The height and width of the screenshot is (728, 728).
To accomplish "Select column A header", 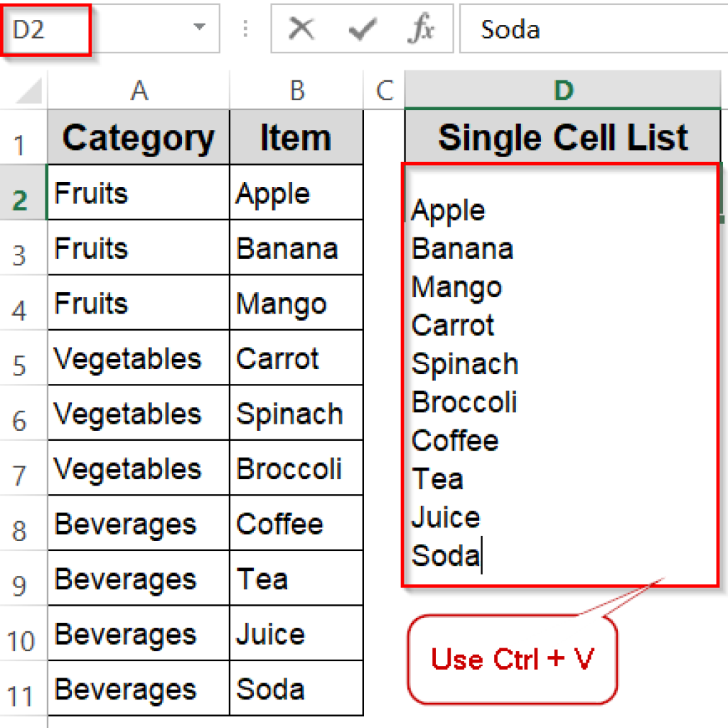I will tap(139, 90).
